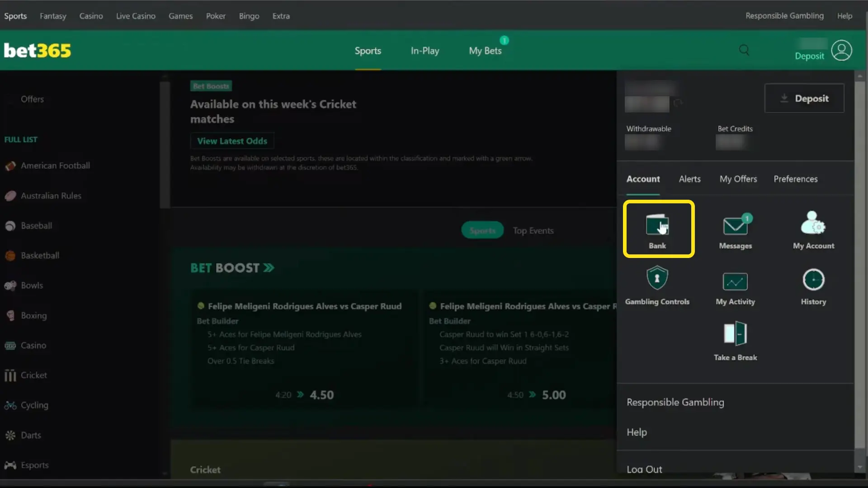Expand the BET BOOST section arrows

pyautogui.click(x=269, y=268)
